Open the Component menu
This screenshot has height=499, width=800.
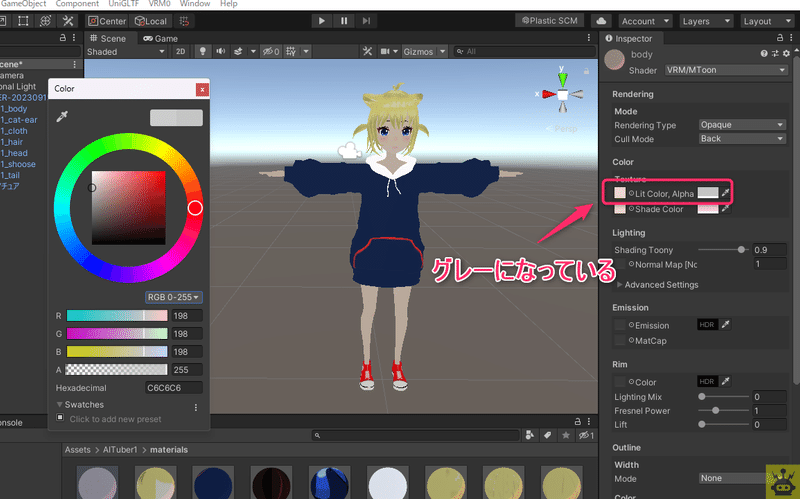77,4
